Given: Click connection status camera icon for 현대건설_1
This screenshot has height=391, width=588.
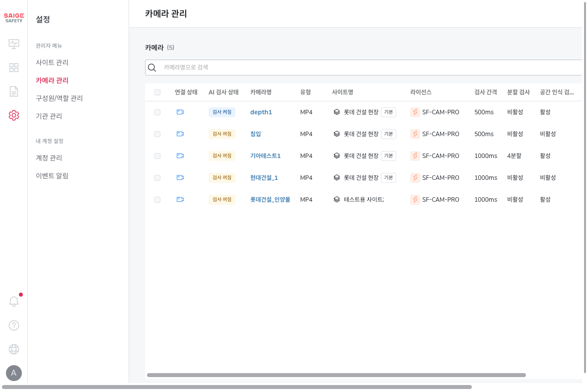Looking at the screenshot, I should click(180, 177).
